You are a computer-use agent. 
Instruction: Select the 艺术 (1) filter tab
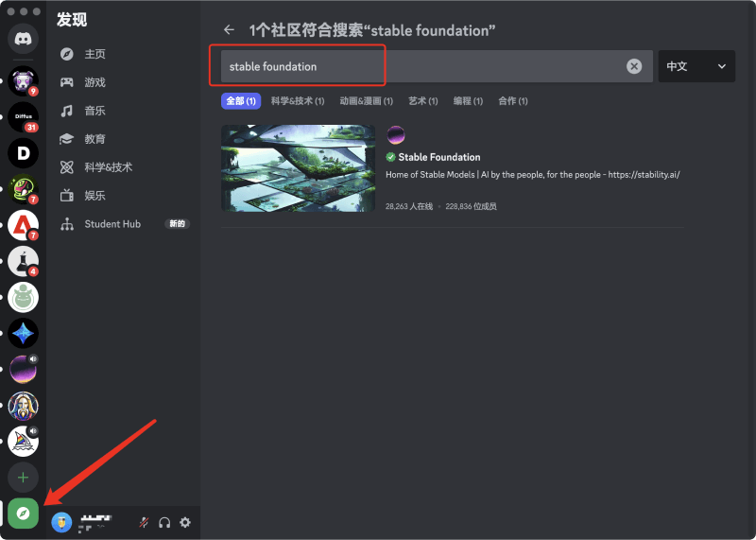coord(423,101)
